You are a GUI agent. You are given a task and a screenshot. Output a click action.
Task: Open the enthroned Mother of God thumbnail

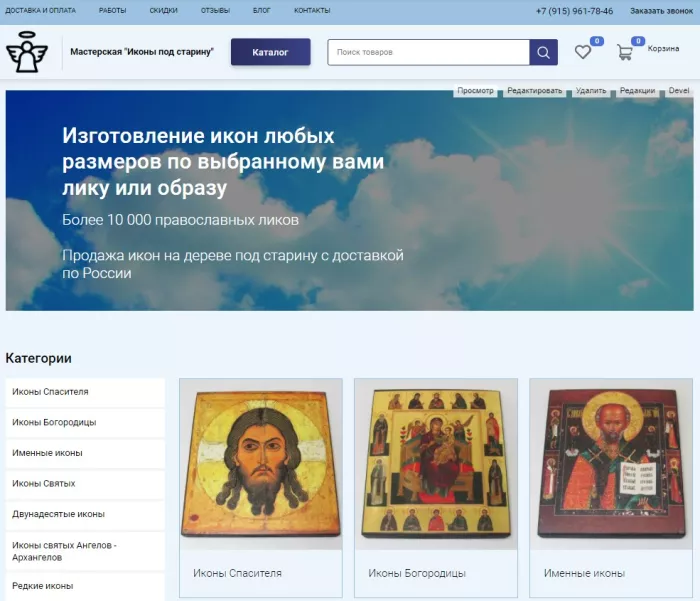coord(436,464)
